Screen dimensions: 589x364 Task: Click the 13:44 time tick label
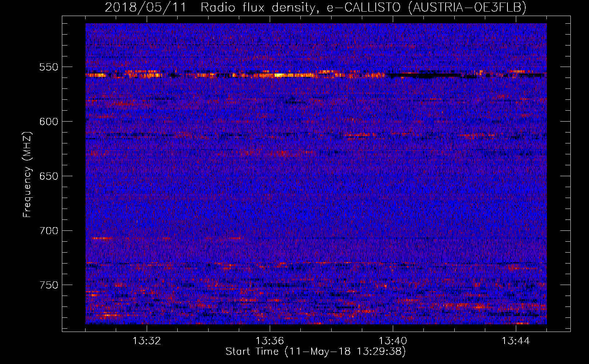click(516, 341)
